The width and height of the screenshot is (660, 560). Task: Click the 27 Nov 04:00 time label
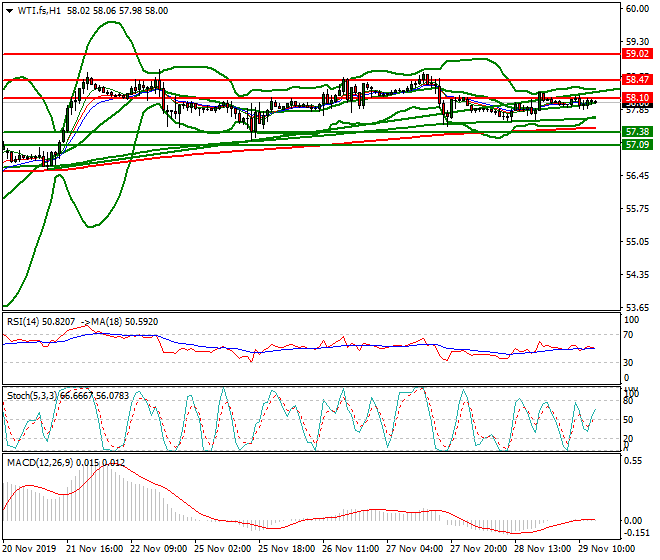(x=415, y=549)
